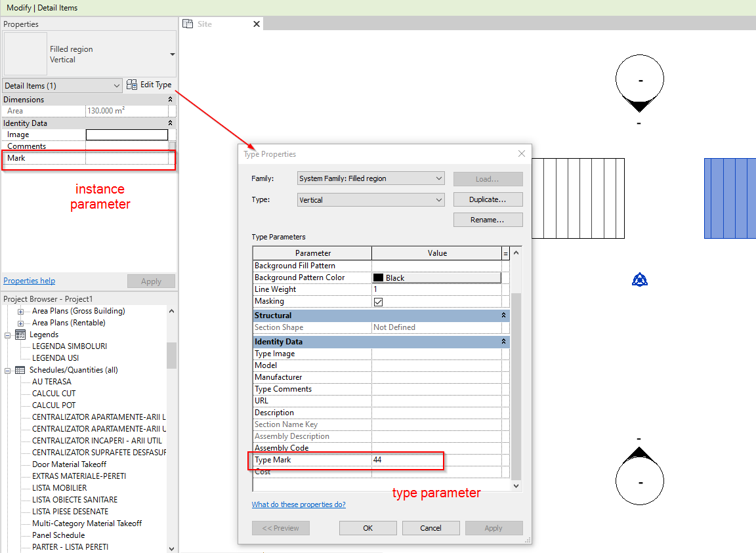Click the Edit Type icon in Properties palette

point(131,84)
